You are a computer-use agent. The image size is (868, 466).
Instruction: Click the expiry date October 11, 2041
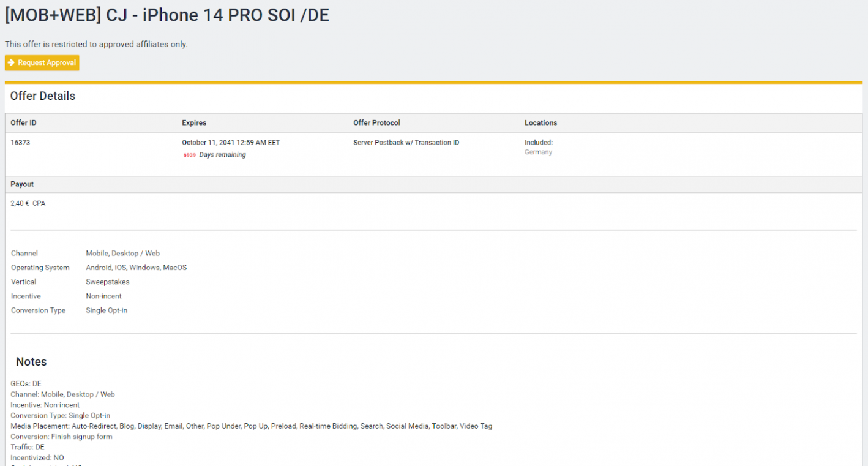231,143
